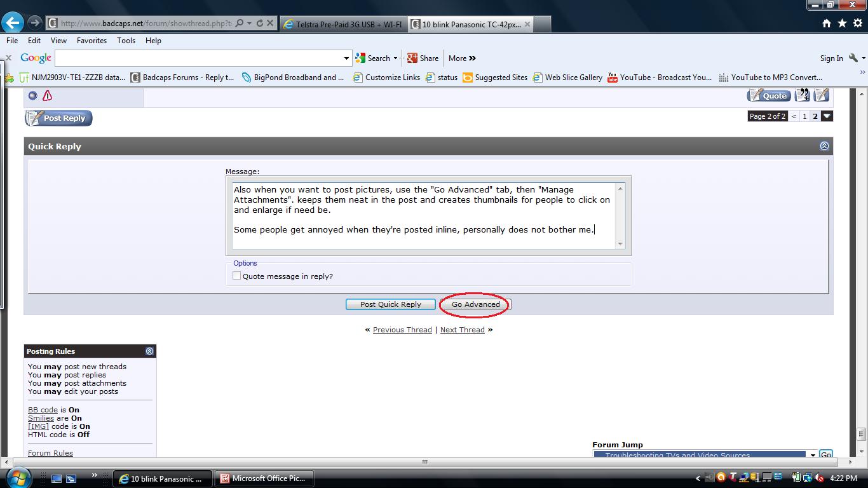Follow the Previous Thread link
868x488 pixels.
click(x=402, y=330)
